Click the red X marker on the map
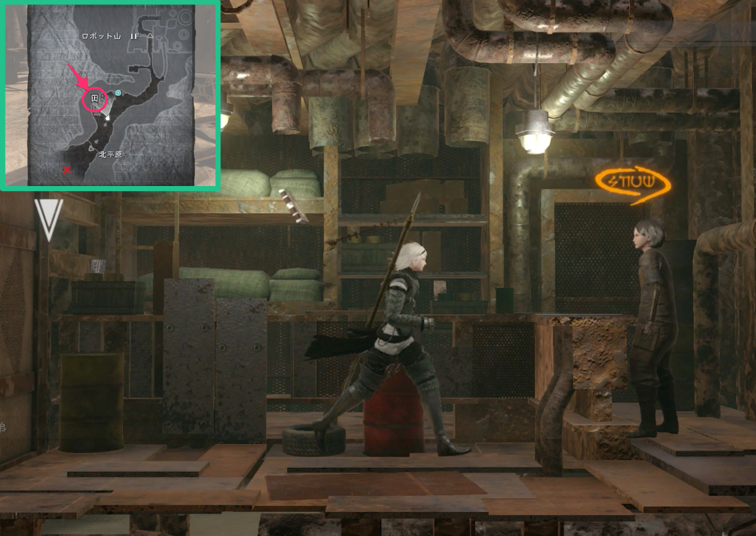 tap(67, 169)
